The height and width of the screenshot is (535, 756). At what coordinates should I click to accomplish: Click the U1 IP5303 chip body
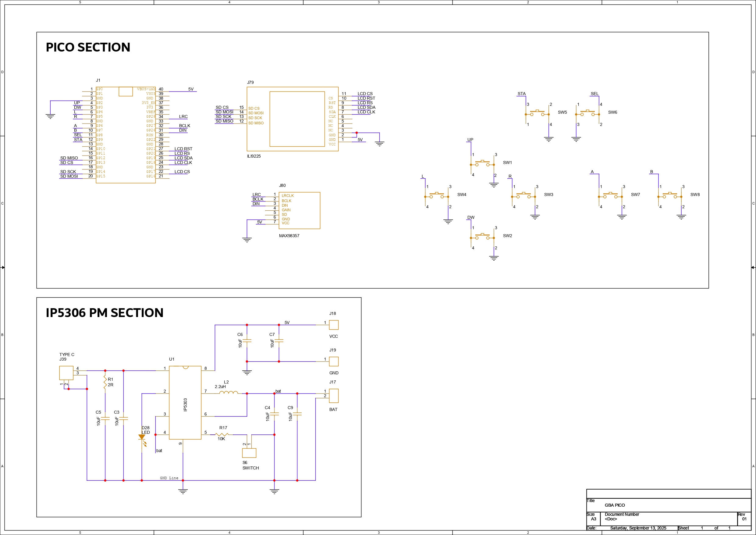tap(185, 403)
